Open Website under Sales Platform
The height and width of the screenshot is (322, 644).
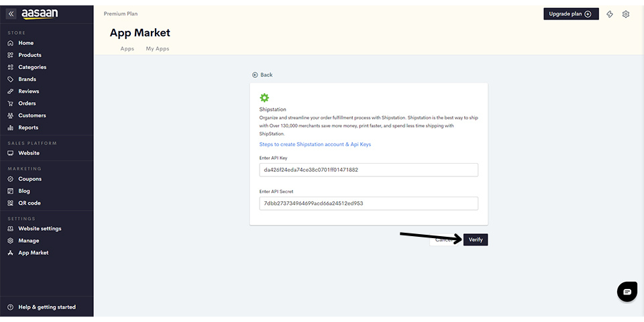point(29,153)
